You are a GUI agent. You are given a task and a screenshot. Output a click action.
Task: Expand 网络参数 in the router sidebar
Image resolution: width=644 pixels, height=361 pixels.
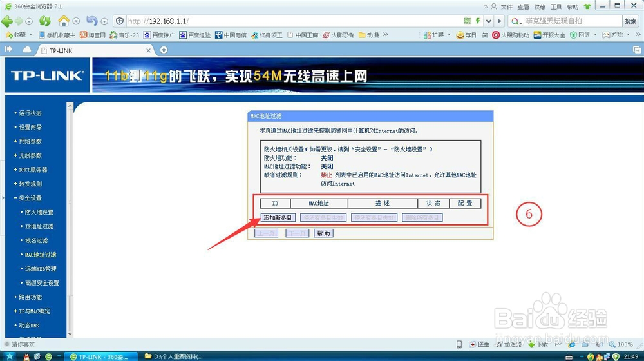(x=30, y=141)
